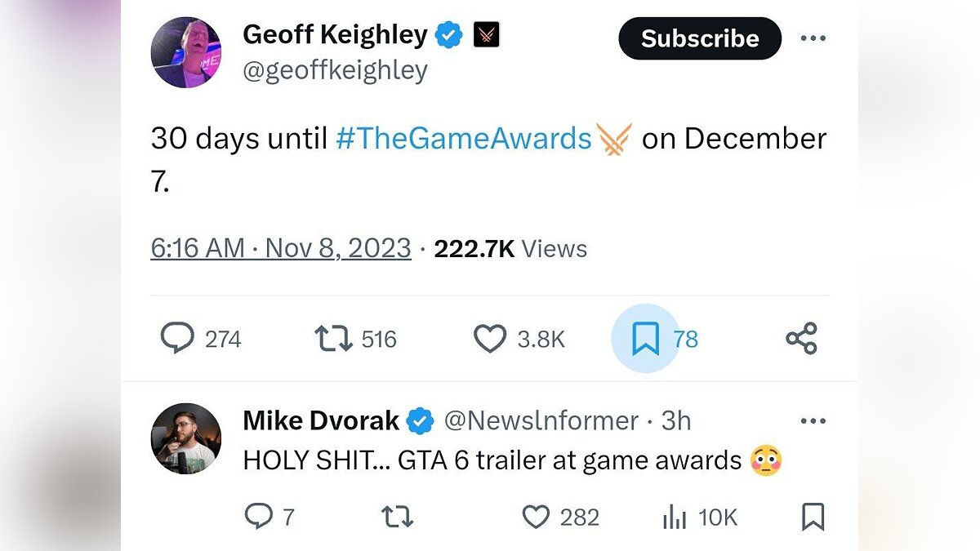This screenshot has width=980, height=551.
Task: Reply to Mike Dvorak's comment
Action: click(258, 517)
